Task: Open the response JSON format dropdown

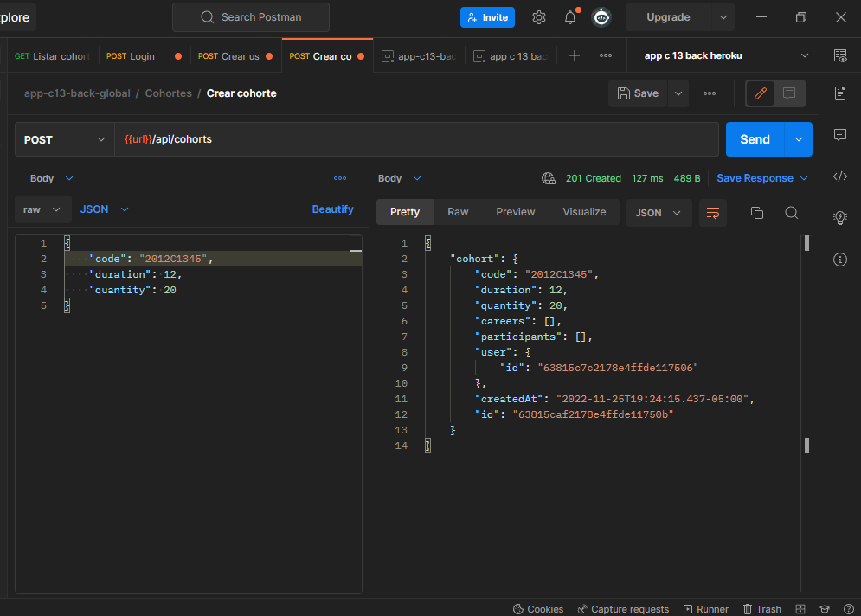Action: tap(659, 213)
